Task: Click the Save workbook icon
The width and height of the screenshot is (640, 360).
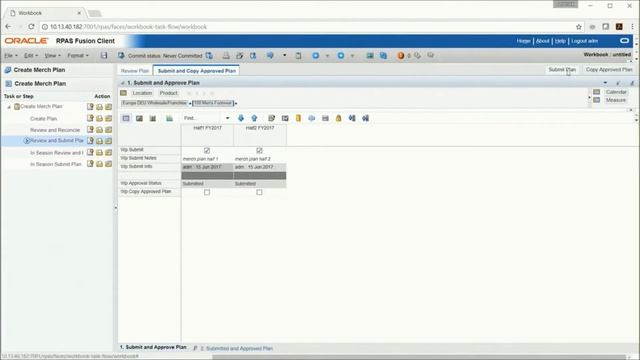Action: click(104, 56)
